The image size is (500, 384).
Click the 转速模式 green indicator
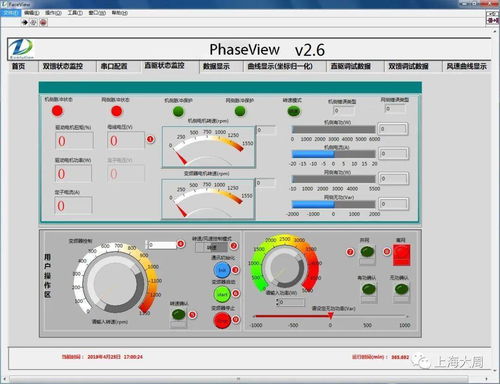point(293,111)
